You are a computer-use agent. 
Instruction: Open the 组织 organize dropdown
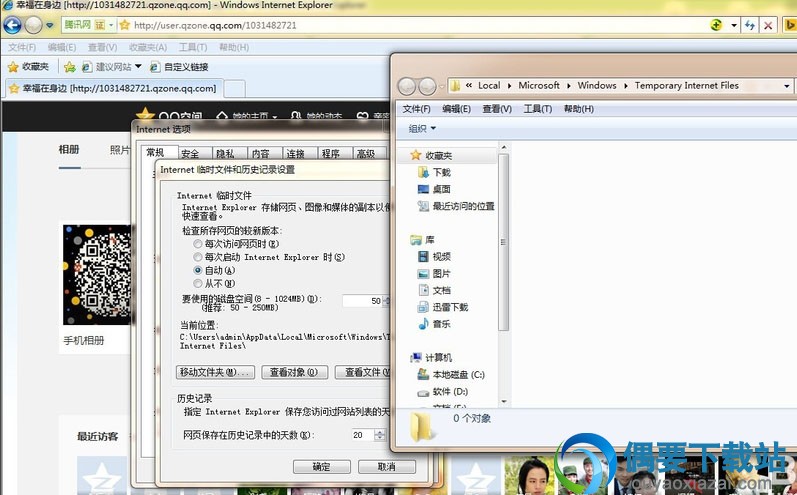click(x=422, y=129)
